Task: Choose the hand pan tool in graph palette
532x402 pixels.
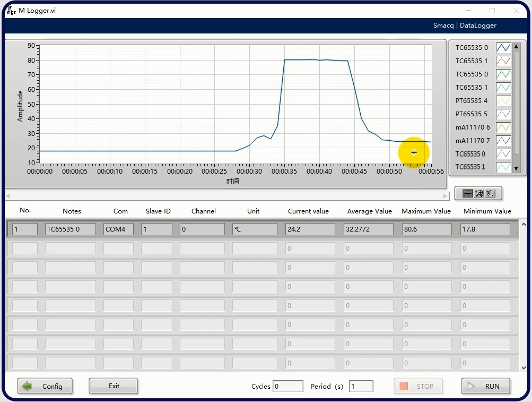Action: (490, 194)
